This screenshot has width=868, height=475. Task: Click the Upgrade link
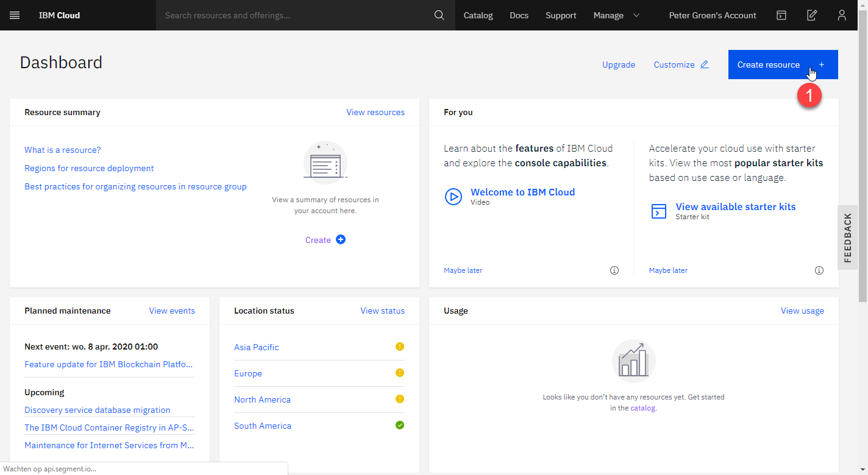[x=619, y=65]
